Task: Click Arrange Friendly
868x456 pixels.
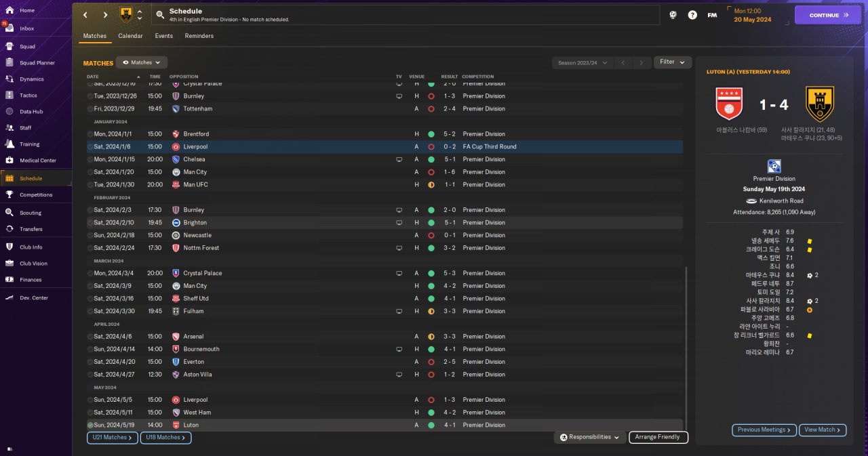Action: (x=658, y=437)
